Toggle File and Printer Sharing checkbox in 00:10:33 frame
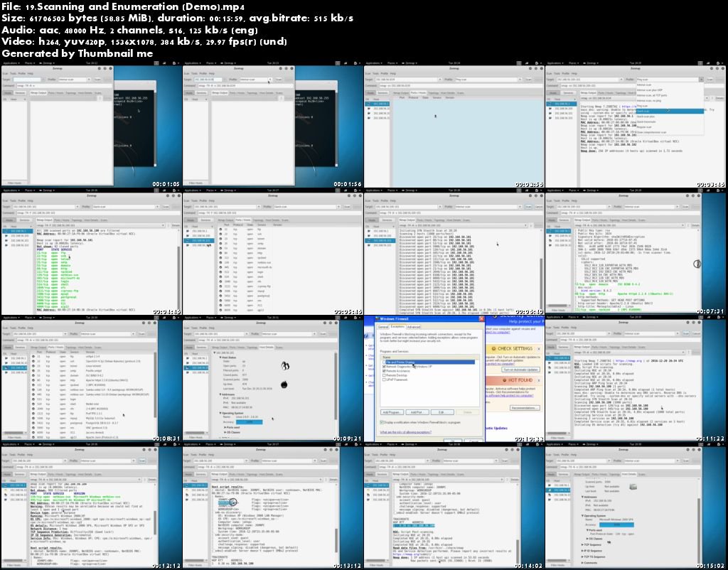 click(x=384, y=362)
